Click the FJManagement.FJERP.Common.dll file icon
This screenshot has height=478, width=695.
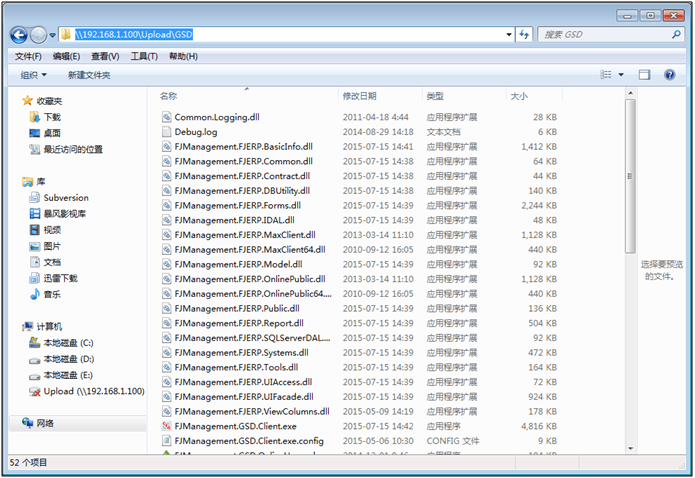coord(166,161)
